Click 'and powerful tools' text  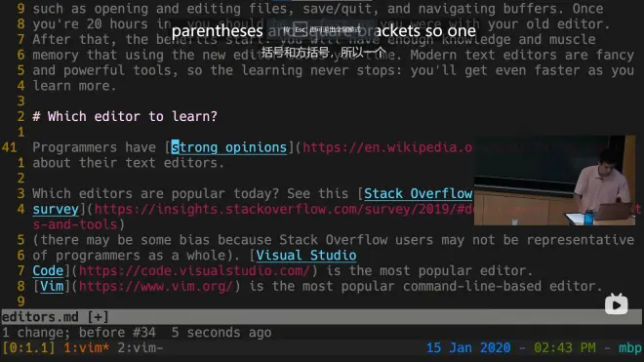coord(101,70)
